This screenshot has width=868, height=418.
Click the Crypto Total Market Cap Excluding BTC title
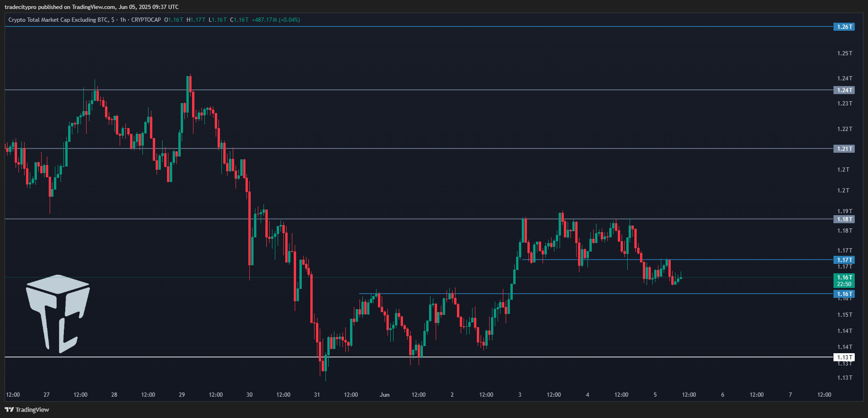point(58,20)
